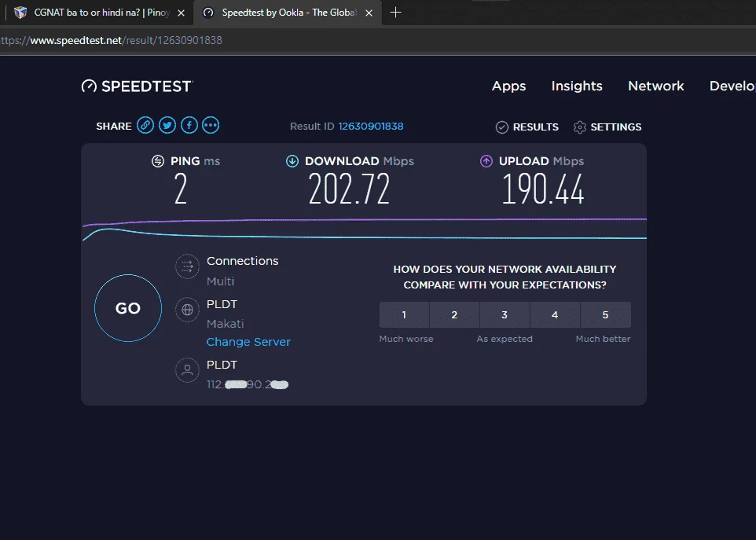The image size is (756, 540).
Task: Rate network availability 3
Action: 505,315
